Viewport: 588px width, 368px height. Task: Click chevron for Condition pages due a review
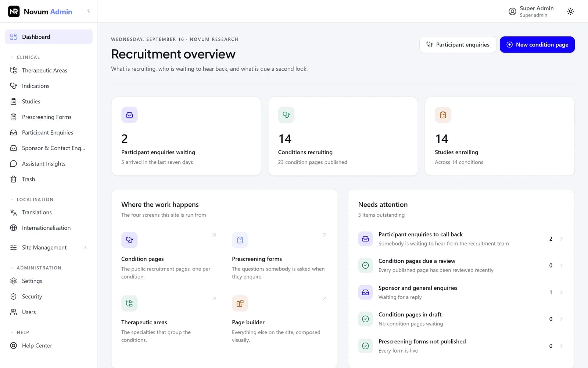click(561, 265)
